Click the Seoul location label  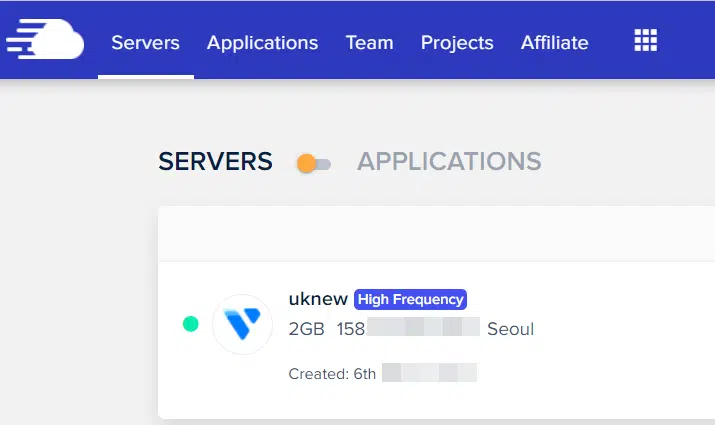[510, 329]
